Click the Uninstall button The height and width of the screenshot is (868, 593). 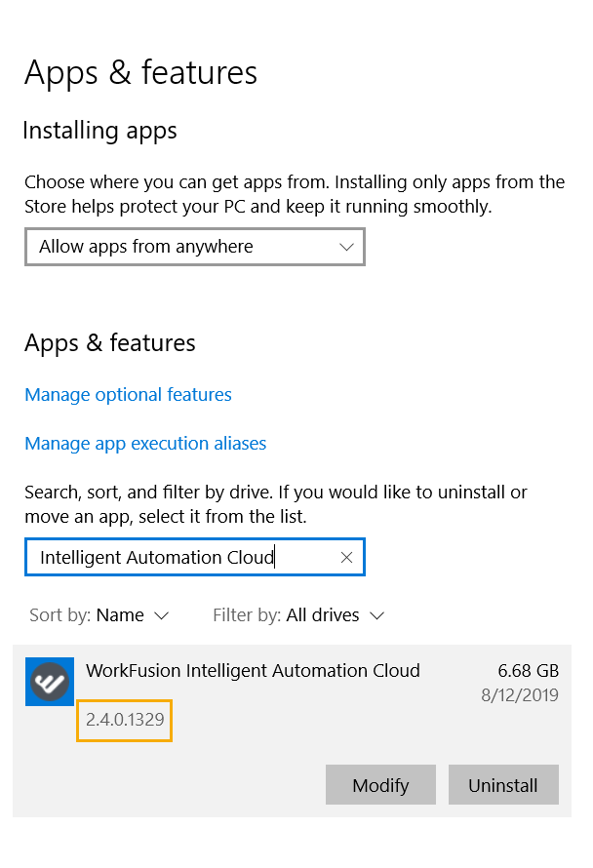tap(503, 784)
